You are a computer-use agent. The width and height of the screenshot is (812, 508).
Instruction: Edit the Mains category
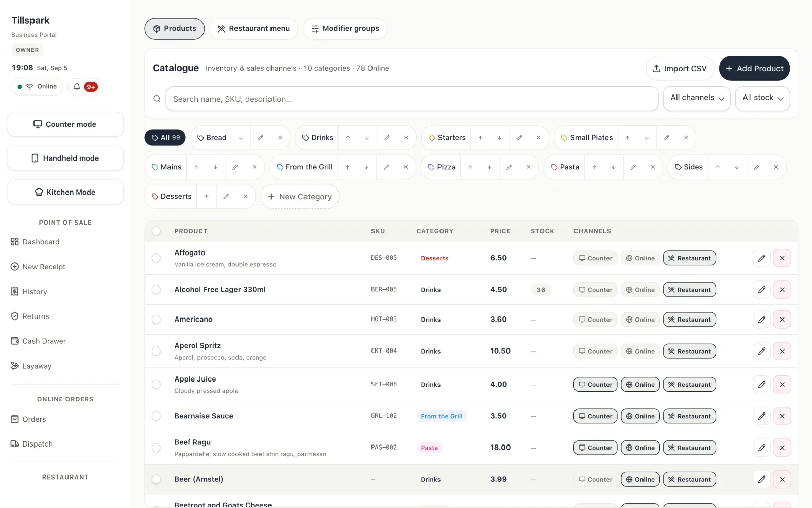[235, 167]
